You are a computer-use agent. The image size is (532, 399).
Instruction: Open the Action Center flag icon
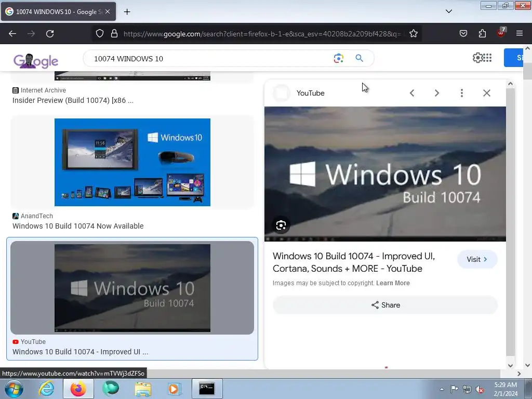[x=454, y=389]
